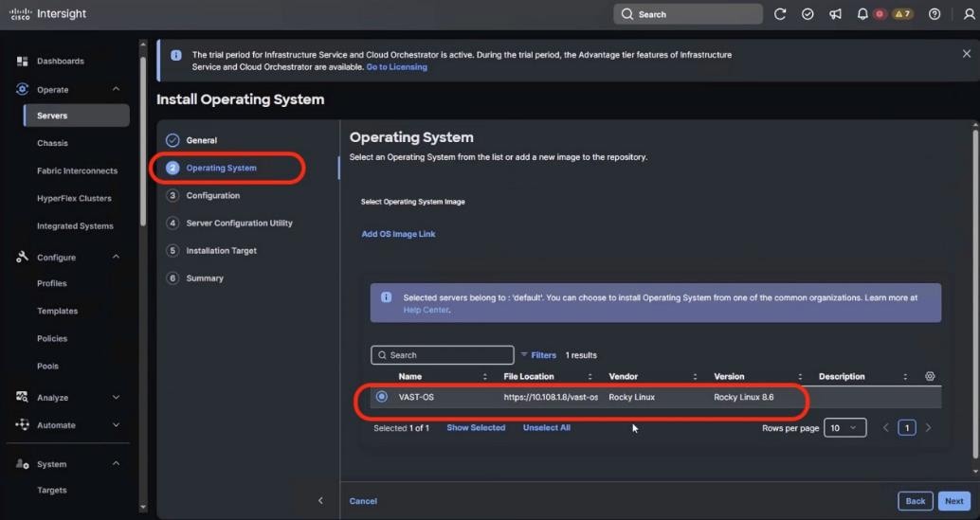Click the refresh icon in top bar
Viewport: 980px width, 520px height.
click(x=780, y=13)
